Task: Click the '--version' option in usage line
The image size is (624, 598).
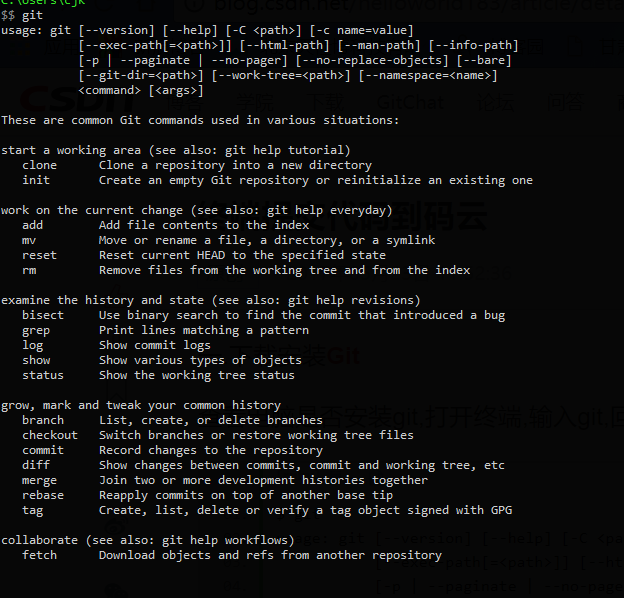Action: pyautogui.click(x=118, y=30)
